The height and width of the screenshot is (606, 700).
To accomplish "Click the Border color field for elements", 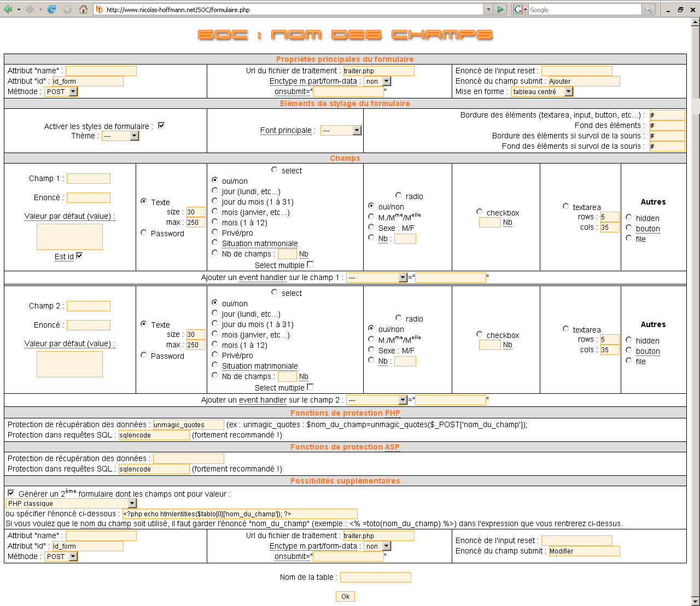I will (x=667, y=115).
